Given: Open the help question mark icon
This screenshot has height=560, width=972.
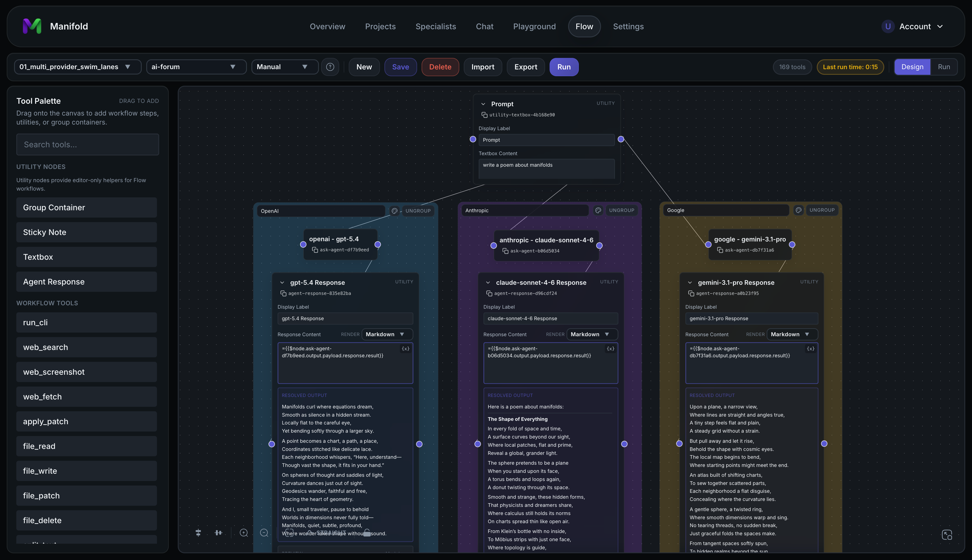Looking at the screenshot, I should [330, 67].
